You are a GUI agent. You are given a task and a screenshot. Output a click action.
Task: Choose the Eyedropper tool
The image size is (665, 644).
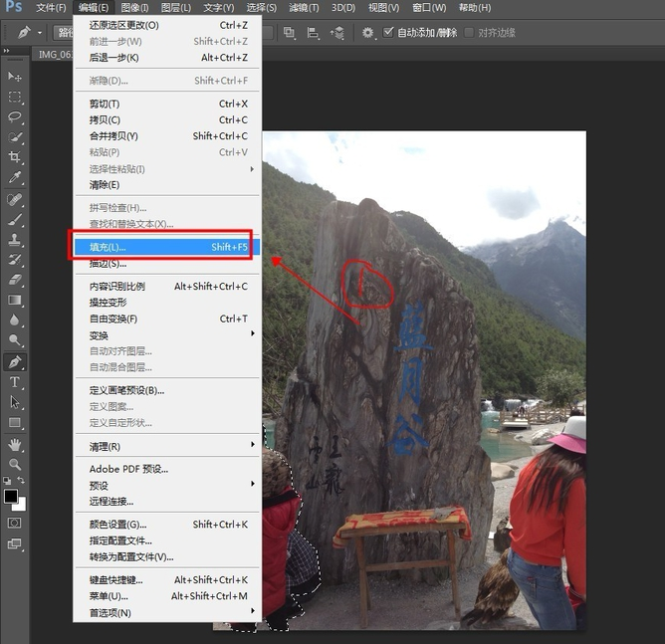pos(15,177)
